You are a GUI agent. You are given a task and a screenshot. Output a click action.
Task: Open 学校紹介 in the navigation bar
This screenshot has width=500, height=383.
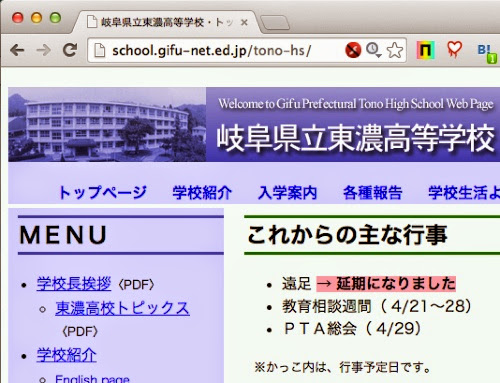(202, 192)
